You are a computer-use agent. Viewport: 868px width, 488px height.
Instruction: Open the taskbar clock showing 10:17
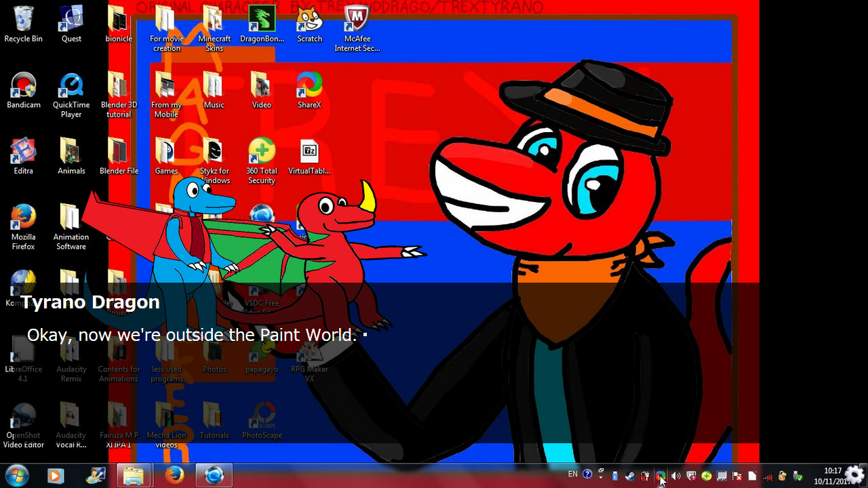(x=833, y=476)
